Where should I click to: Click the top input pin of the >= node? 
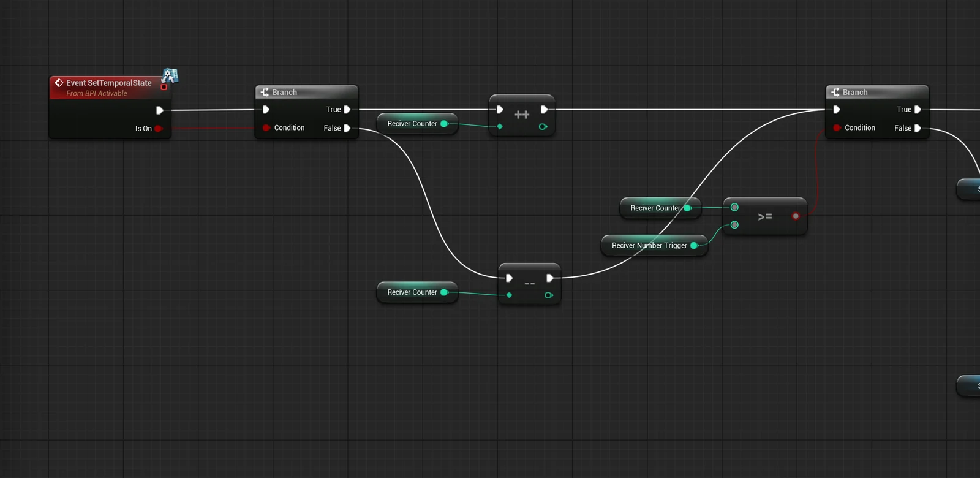[734, 208]
